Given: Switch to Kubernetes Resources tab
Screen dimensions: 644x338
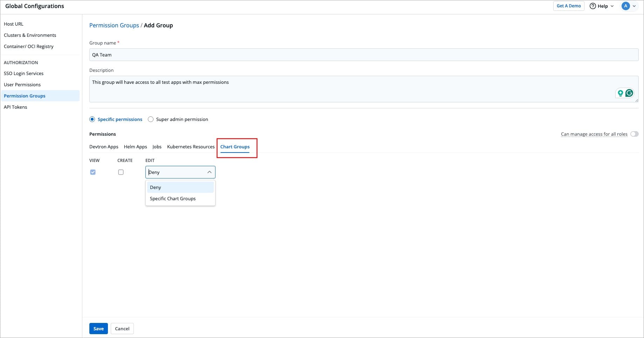Looking at the screenshot, I should (191, 147).
